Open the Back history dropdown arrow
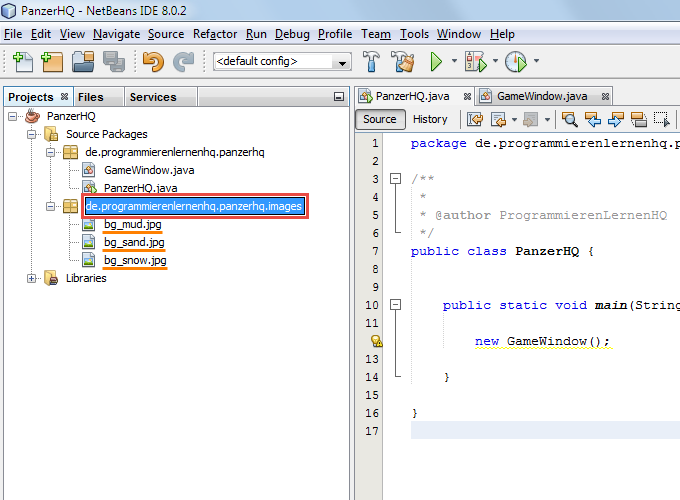The height and width of the screenshot is (500, 680). pos(514,119)
